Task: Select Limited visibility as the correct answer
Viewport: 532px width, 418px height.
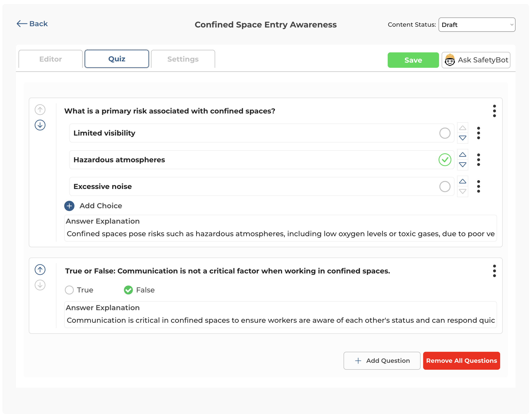Action: coord(445,133)
